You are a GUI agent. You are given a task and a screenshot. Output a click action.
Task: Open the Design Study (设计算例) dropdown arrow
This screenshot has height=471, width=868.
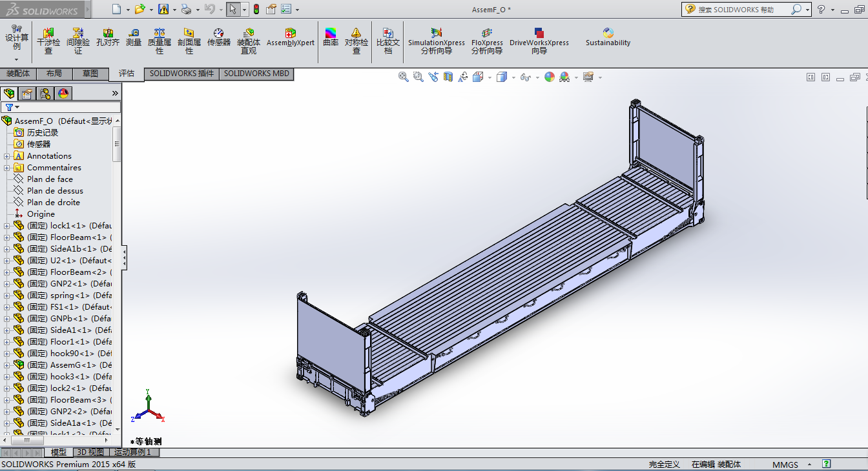coord(16,59)
